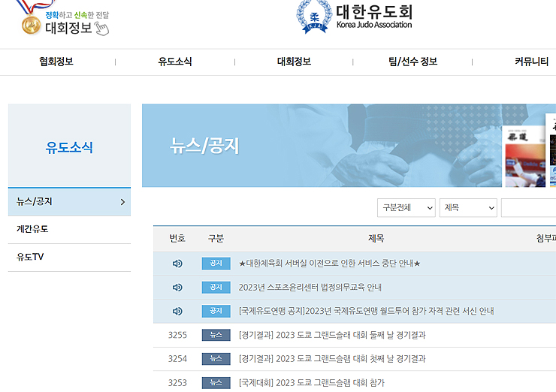The width and height of the screenshot is (556, 392).
Task: Click the 구분 column header
Action: tap(216, 238)
